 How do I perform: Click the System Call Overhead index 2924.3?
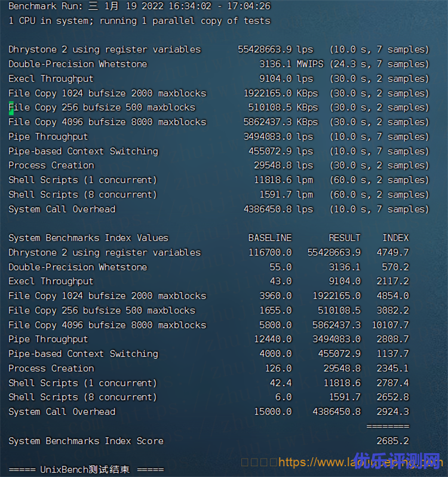(392, 412)
